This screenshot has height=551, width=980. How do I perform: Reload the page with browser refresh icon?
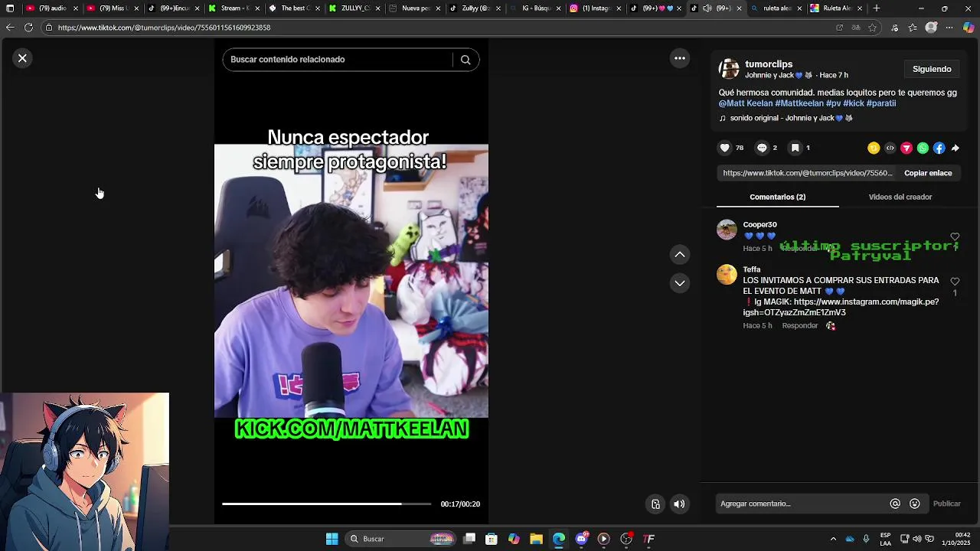coord(28,28)
